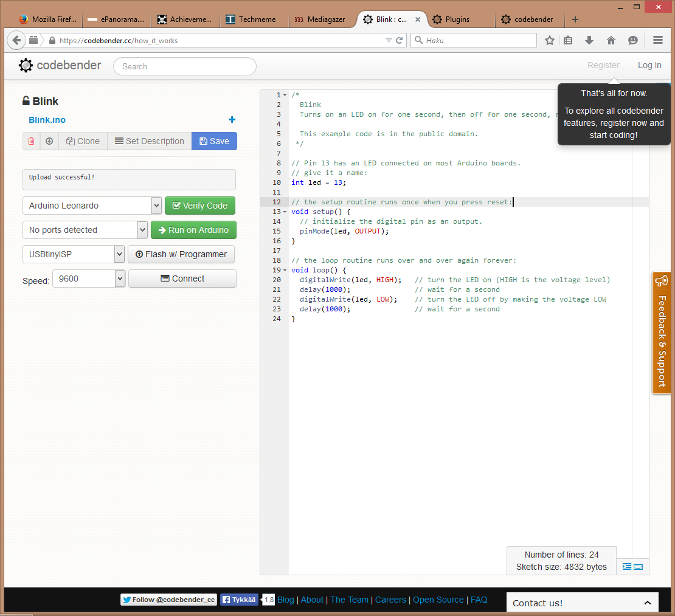Viewport: 675px width, 616px height.
Task: Click the page identity icon beside the back button
Action: pos(33,41)
